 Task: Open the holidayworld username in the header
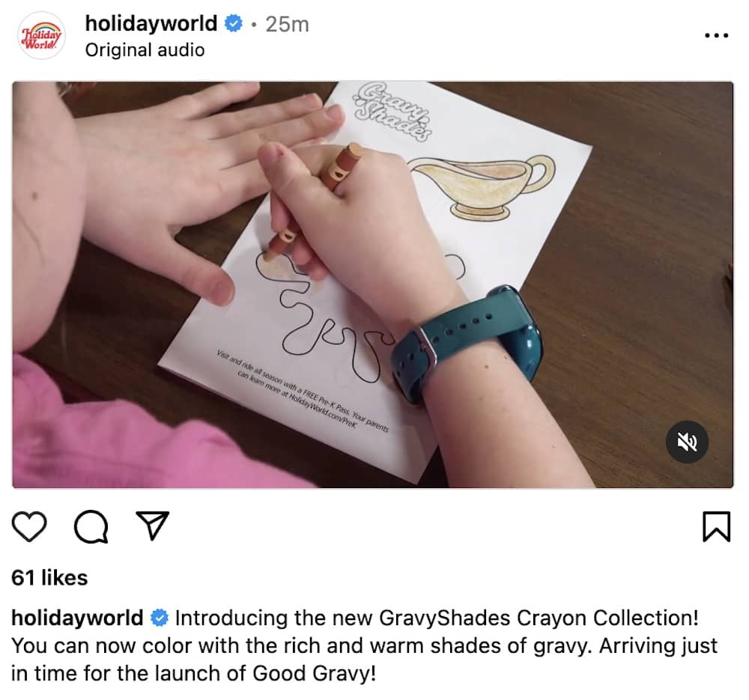(x=151, y=23)
